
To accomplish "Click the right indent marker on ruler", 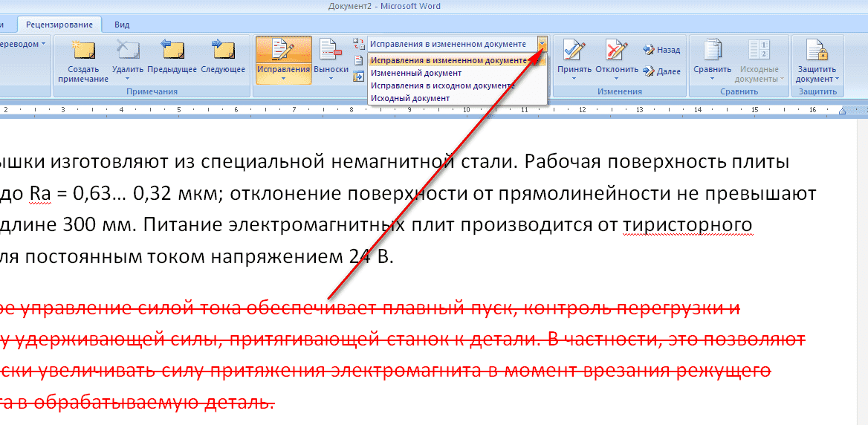I will [843, 112].
